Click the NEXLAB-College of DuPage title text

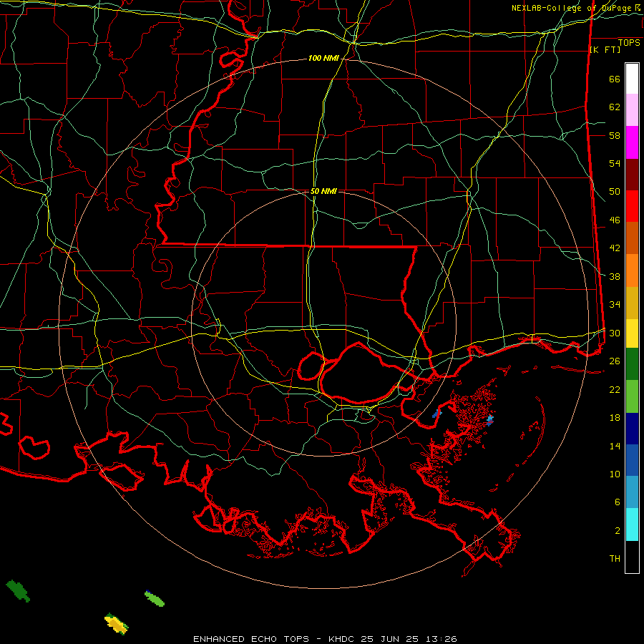click(572, 8)
